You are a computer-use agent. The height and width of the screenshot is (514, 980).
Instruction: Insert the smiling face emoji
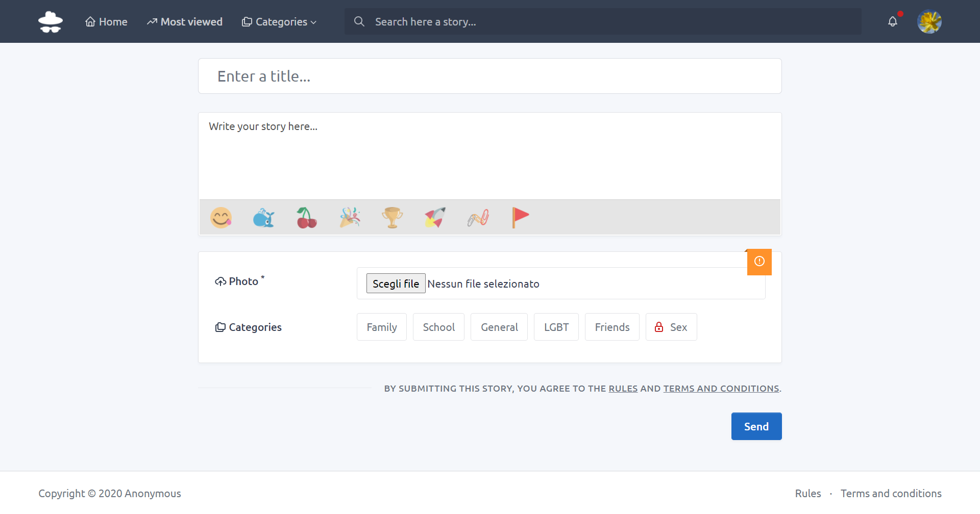tap(221, 217)
